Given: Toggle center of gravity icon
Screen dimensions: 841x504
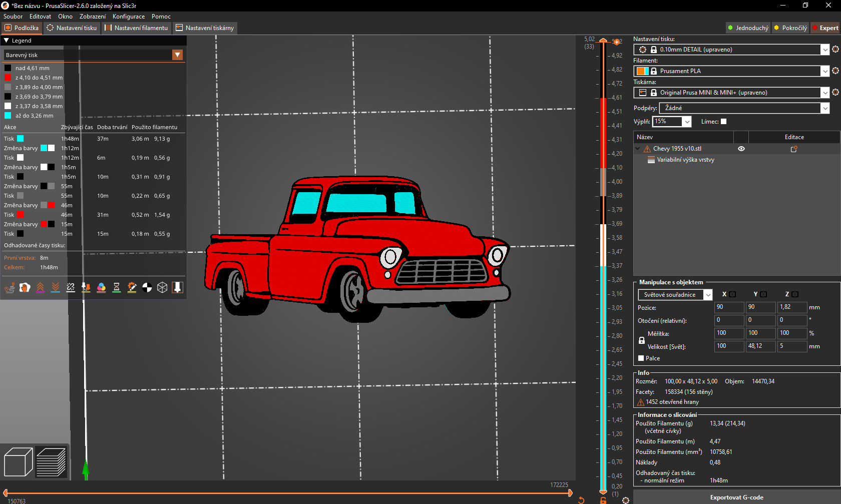Looking at the screenshot, I should (x=147, y=287).
